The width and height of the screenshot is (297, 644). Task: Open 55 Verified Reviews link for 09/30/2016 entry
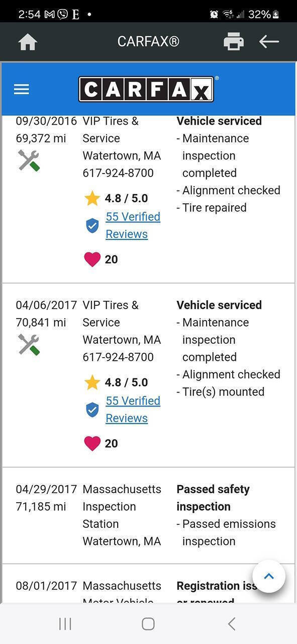[133, 225]
